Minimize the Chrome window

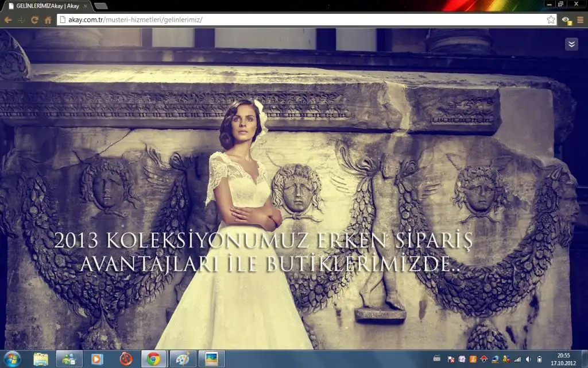coord(550,4)
